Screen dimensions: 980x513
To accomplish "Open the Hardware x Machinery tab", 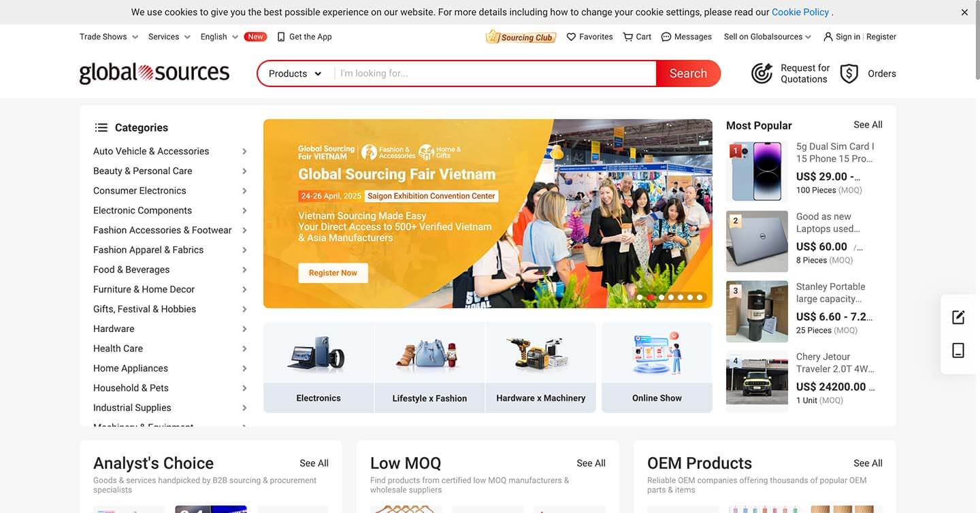I will [x=541, y=367].
